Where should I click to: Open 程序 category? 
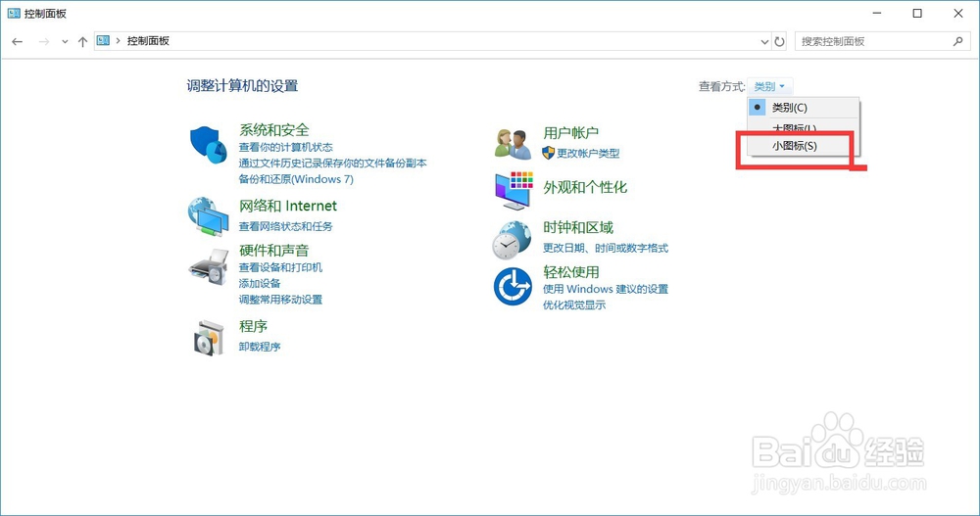click(x=253, y=326)
